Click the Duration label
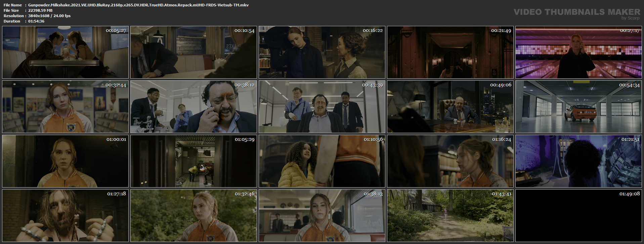 (x=12, y=21)
